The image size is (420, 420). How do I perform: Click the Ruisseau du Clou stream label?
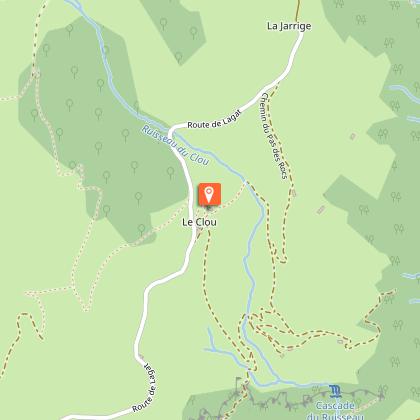[x=176, y=145]
